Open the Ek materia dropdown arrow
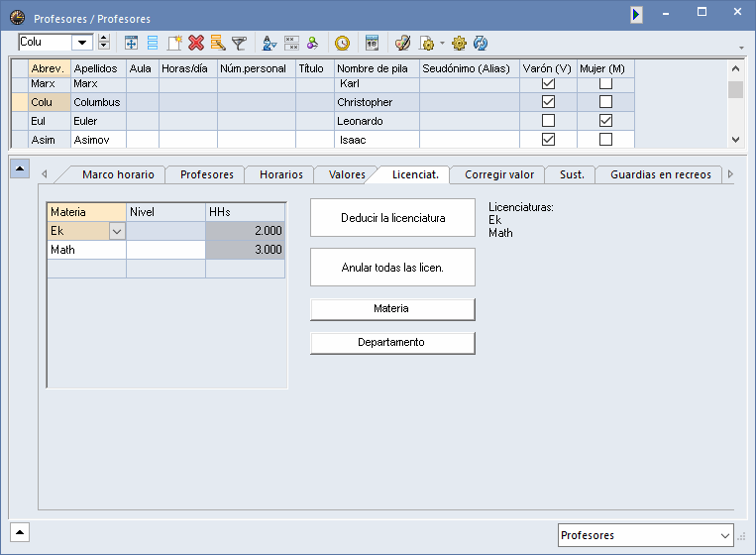 click(x=117, y=232)
